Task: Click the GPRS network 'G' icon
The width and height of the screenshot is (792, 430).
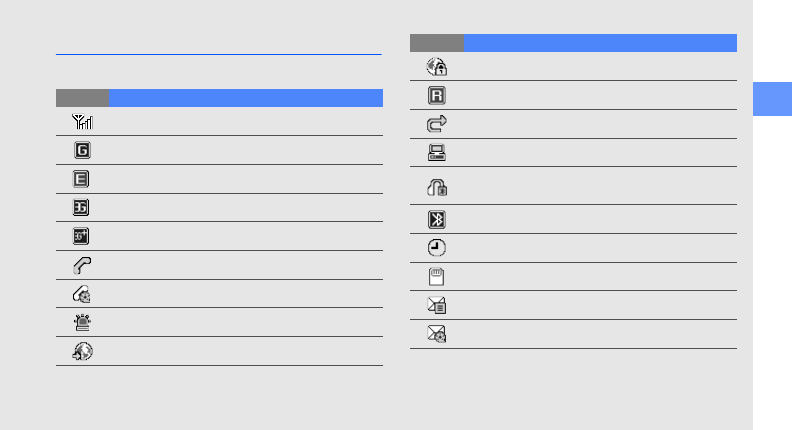Action: [82, 150]
